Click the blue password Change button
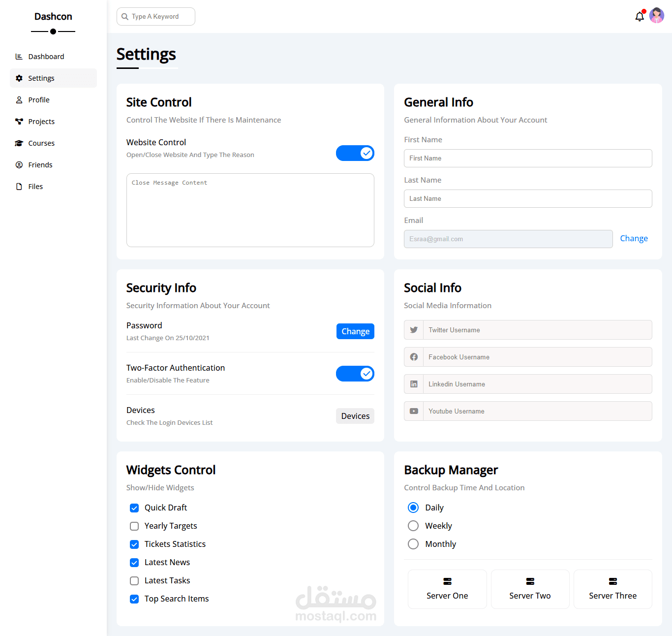Screen dimensions: 672x636 [355, 331]
